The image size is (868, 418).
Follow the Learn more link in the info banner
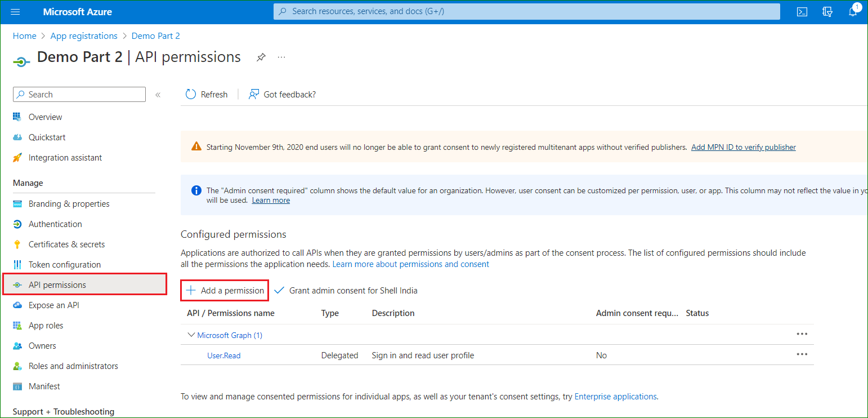[271, 200]
